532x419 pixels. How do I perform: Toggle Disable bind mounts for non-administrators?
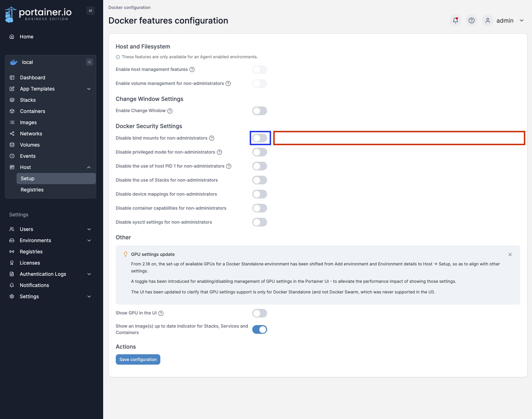click(x=260, y=138)
